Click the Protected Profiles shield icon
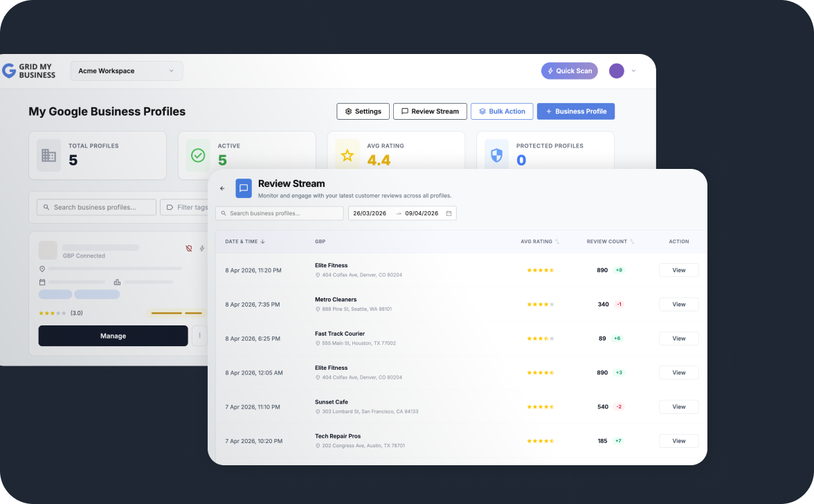814x504 pixels. [x=497, y=155]
